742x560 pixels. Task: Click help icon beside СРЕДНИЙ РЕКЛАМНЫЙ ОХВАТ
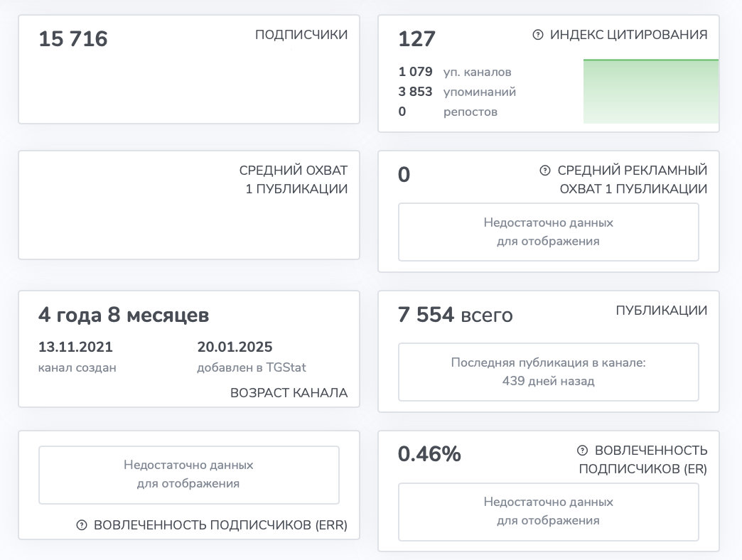(544, 171)
